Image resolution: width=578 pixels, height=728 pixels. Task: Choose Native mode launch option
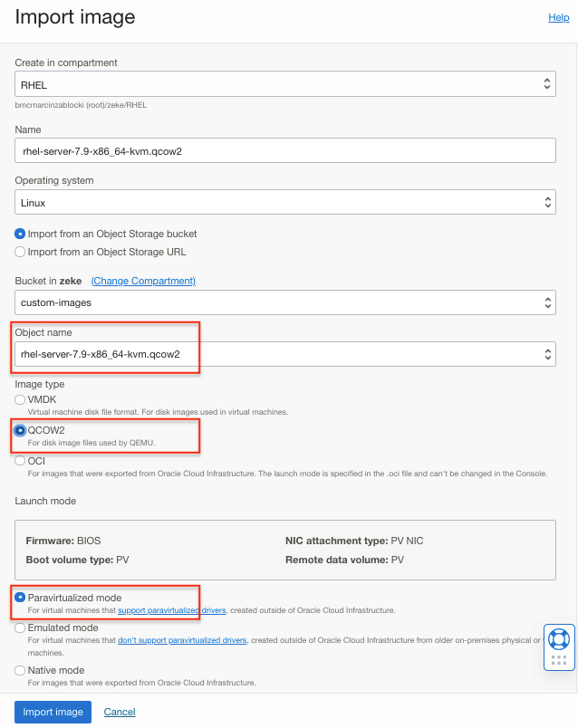tap(21, 670)
